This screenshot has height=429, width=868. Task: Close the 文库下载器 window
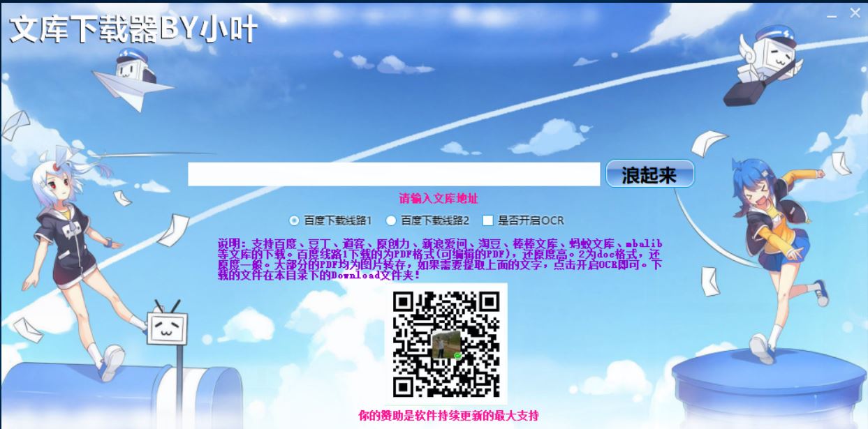(855, 13)
